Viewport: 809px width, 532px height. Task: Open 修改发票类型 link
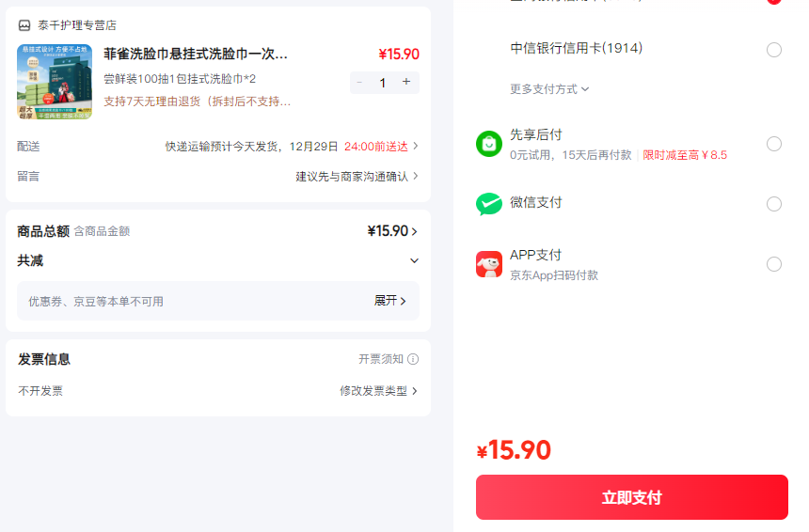[378, 391]
